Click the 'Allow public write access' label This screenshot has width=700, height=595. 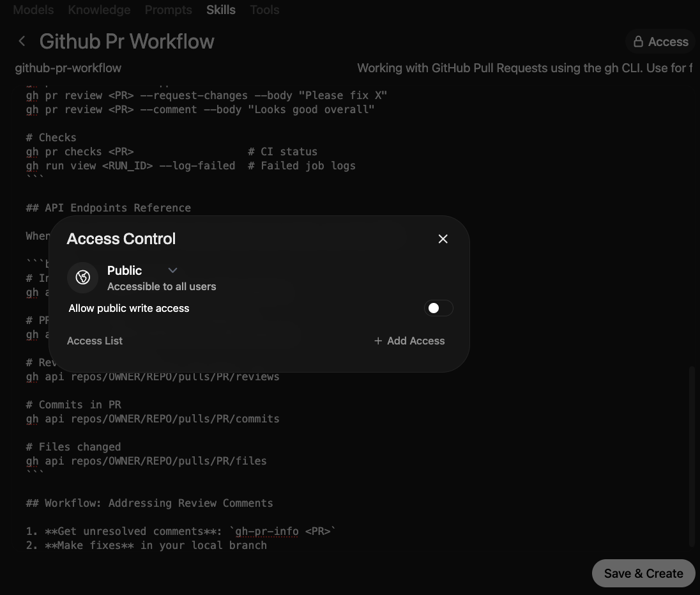click(x=129, y=308)
